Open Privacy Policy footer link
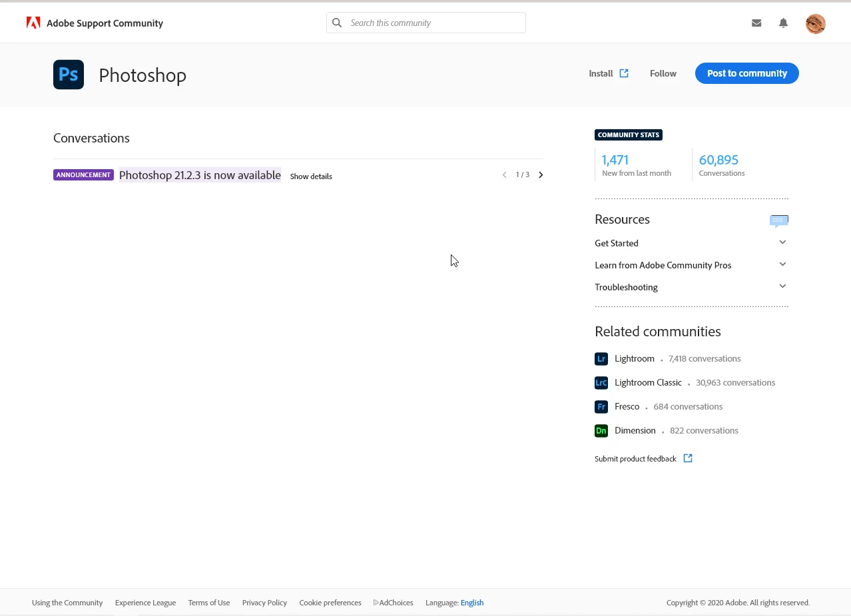851x616 pixels. pyautogui.click(x=264, y=603)
